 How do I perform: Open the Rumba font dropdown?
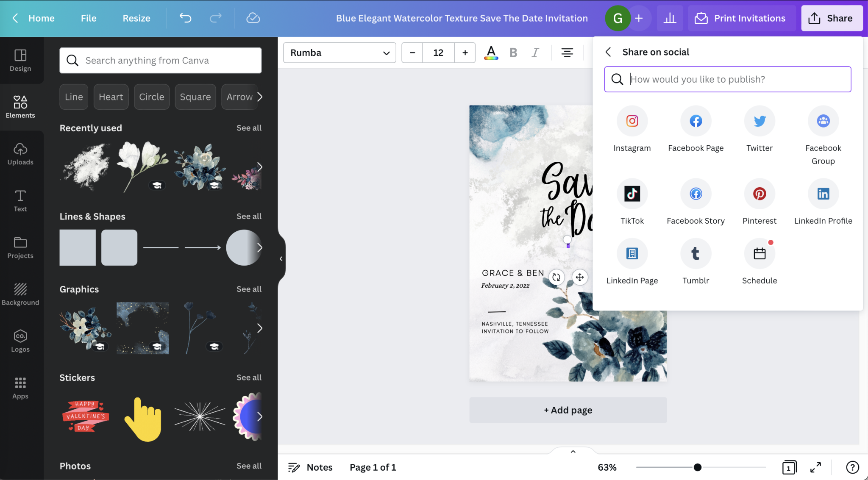[339, 53]
